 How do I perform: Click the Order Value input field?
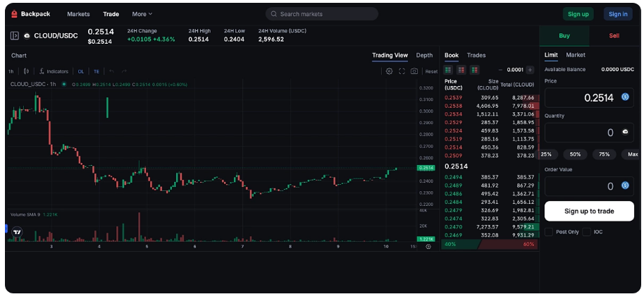[589, 186]
